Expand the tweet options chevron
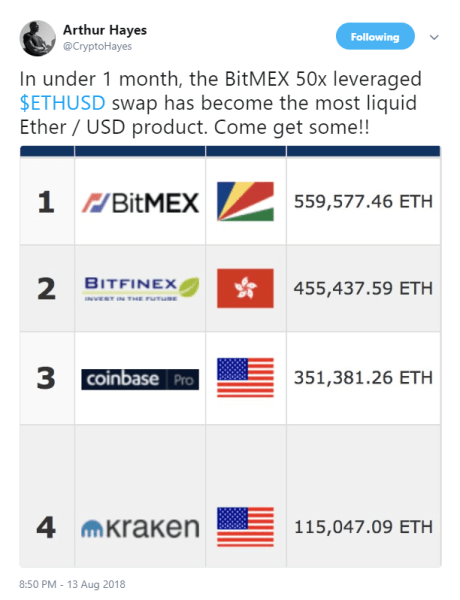Viewport: 460px width, 600px height. 434,37
